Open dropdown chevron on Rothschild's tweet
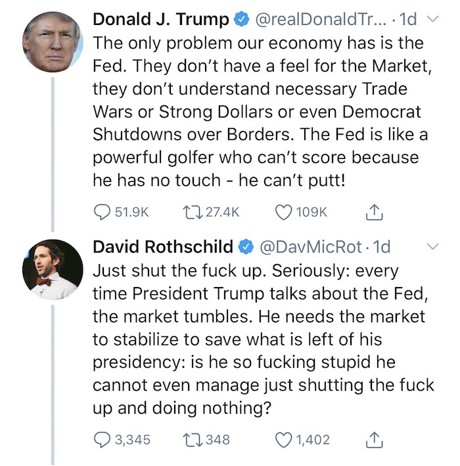 432,247
